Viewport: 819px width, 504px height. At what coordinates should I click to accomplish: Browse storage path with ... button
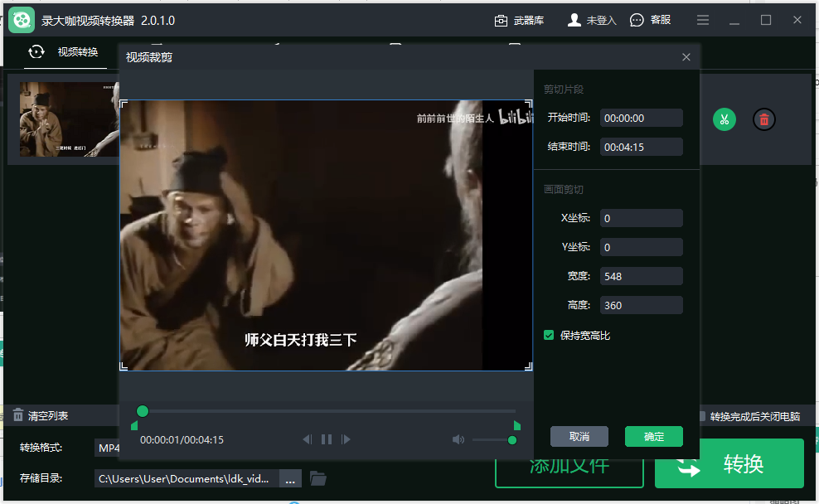pos(290,478)
